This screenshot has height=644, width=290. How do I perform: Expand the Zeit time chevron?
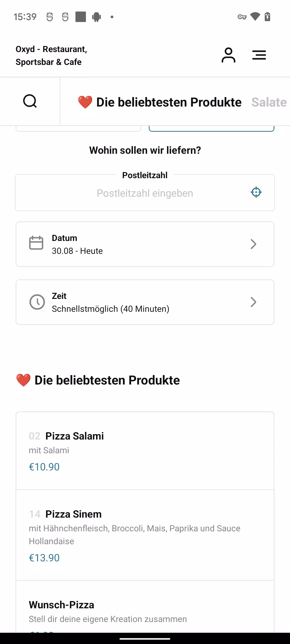[x=253, y=302]
